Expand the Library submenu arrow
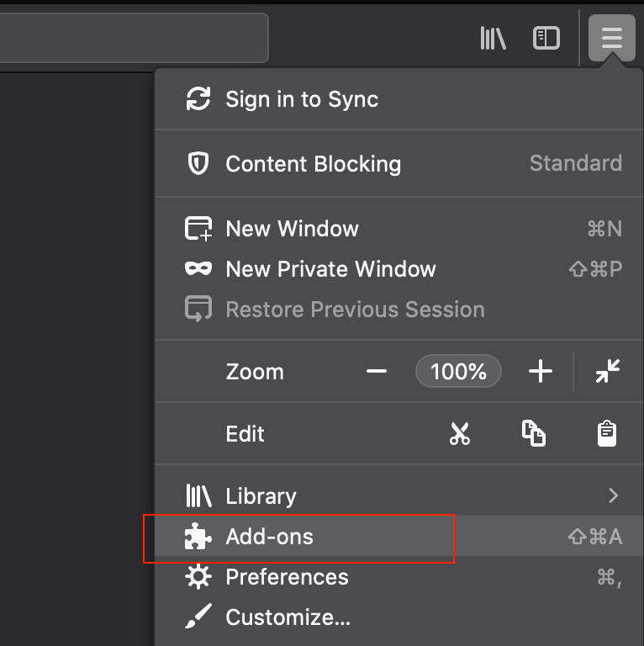 click(x=614, y=495)
